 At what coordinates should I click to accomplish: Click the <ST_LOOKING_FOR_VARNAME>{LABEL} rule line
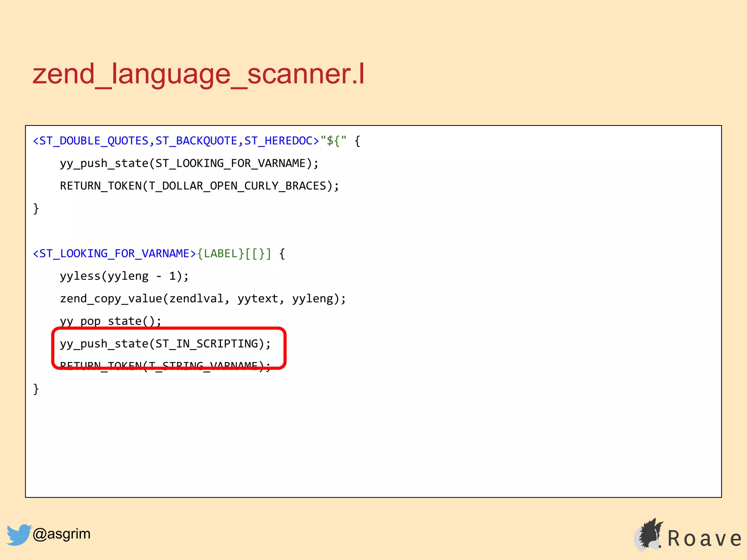coord(159,254)
